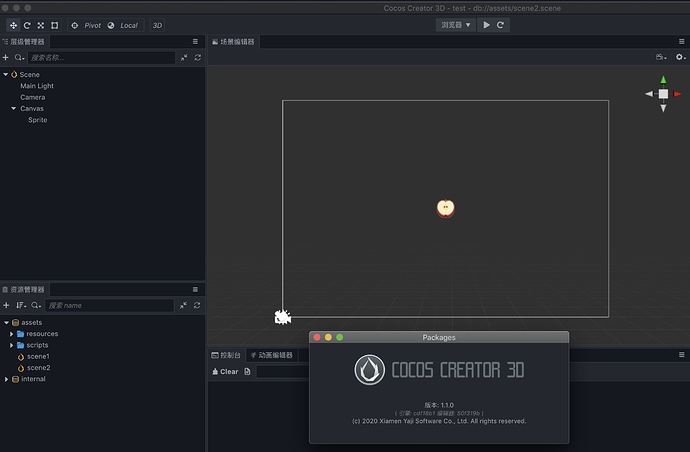Switch to the 动画编辑器 tab
Image resolution: width=690 pixels, height=452 pixels.
pyautogui.click(x=272, y=355)
